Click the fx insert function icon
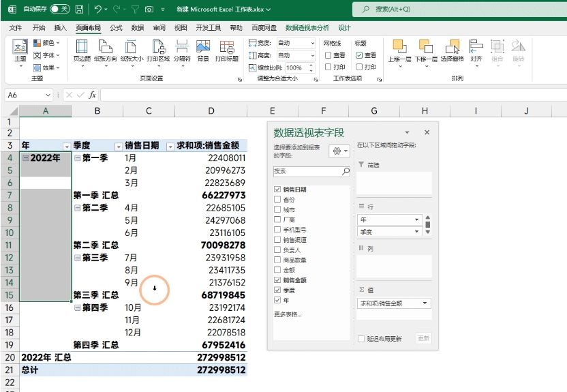Image resolution: width=567 pixels, height=392 pixels. point(92,95)
